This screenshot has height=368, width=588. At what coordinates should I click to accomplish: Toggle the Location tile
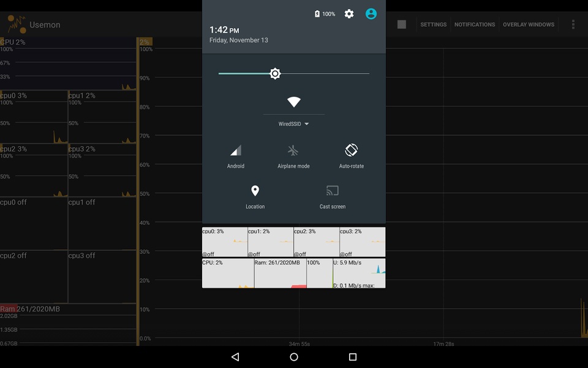pos(255,197)
